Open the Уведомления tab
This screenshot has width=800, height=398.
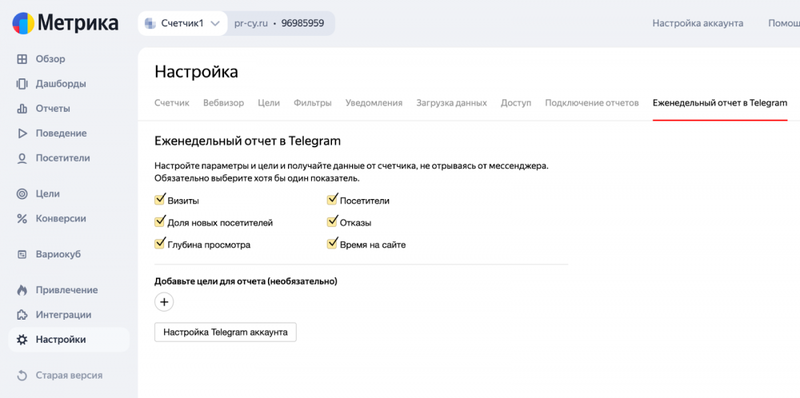[x=374, y=103]
